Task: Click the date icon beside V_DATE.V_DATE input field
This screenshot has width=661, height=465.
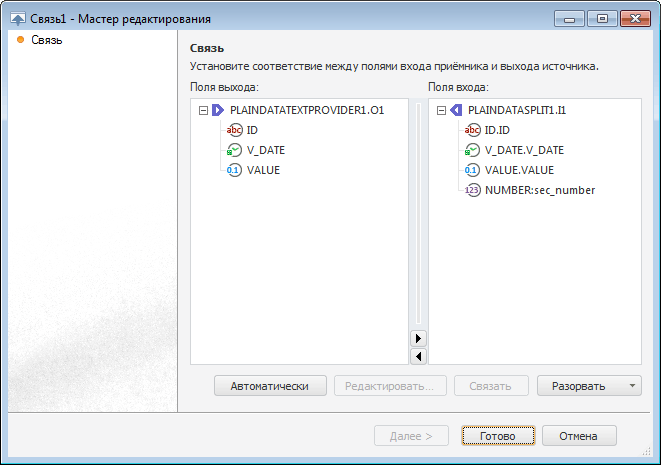Action: pyautogui.click(x=472, y=150)
